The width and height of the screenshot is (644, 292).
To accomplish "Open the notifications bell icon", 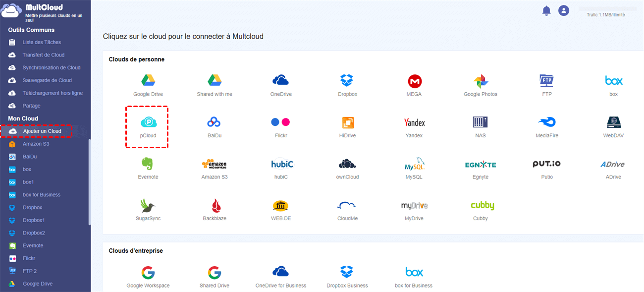I will pos(546,10).
